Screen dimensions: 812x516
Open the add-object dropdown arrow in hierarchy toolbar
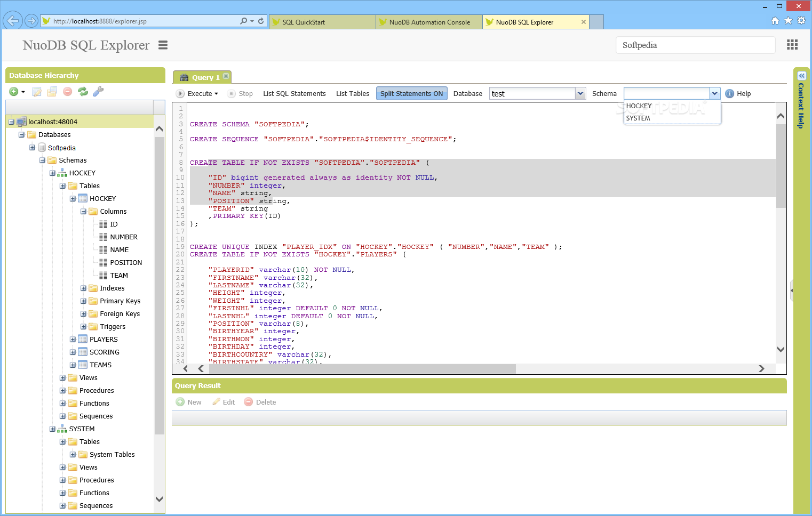[23, 92]
